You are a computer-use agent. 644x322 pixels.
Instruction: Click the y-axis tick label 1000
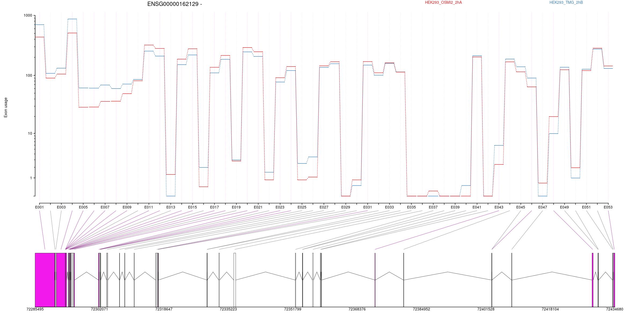point(28,16)
